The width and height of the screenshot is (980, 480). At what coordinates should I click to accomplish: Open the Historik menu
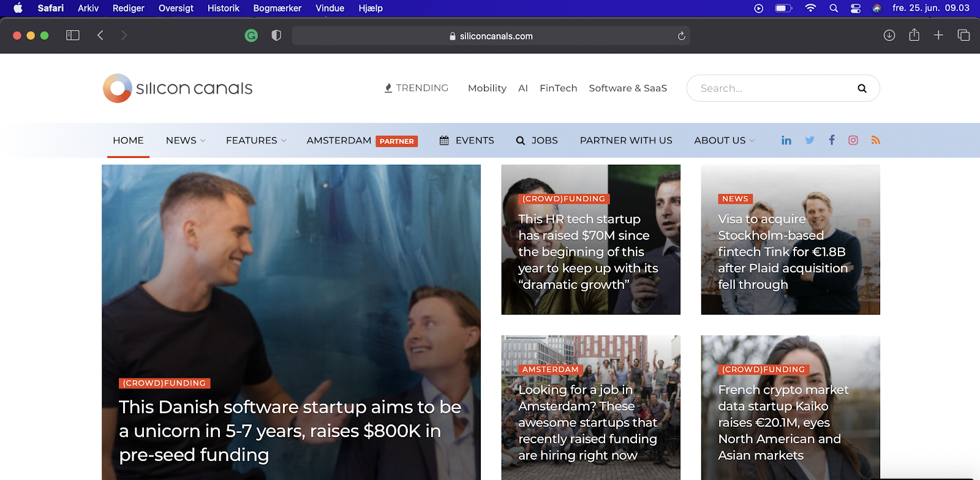tap(224, 8)
